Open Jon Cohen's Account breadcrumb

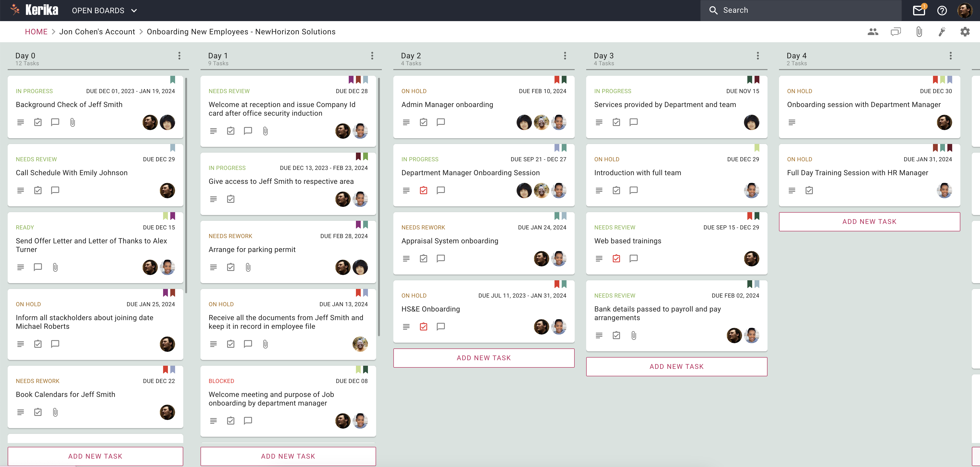(97, 32)
